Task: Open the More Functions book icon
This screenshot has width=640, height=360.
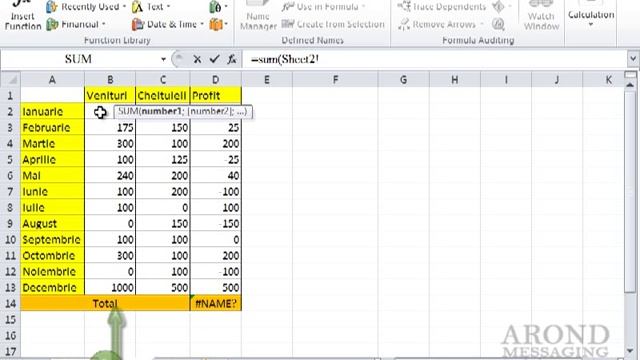Action: tap(218, 24)
